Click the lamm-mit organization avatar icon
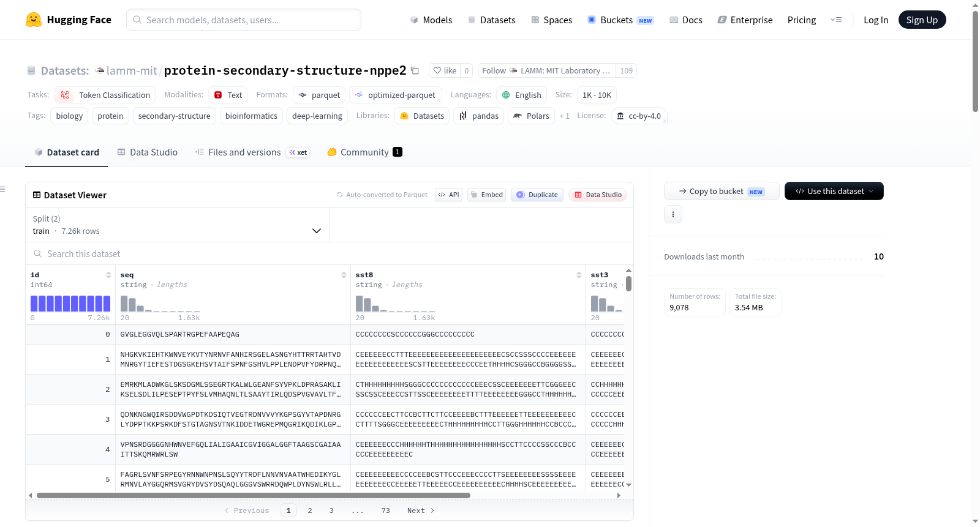The width and height of the screenshot is (980, 527). click(100, 70)
